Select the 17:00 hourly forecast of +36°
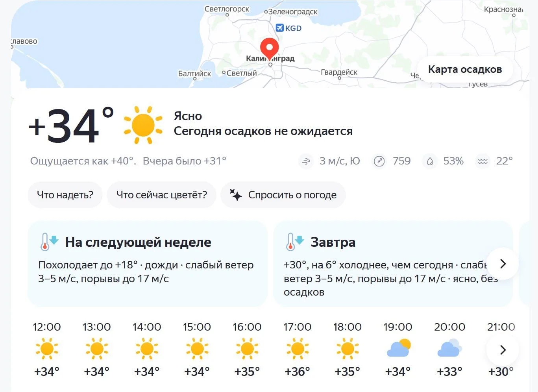 tap(297, 349)
